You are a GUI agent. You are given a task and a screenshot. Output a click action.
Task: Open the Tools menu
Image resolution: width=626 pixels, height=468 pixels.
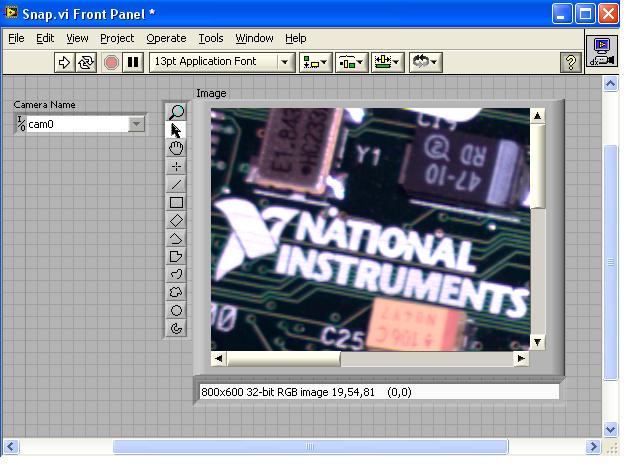click(x=211, y=38)
